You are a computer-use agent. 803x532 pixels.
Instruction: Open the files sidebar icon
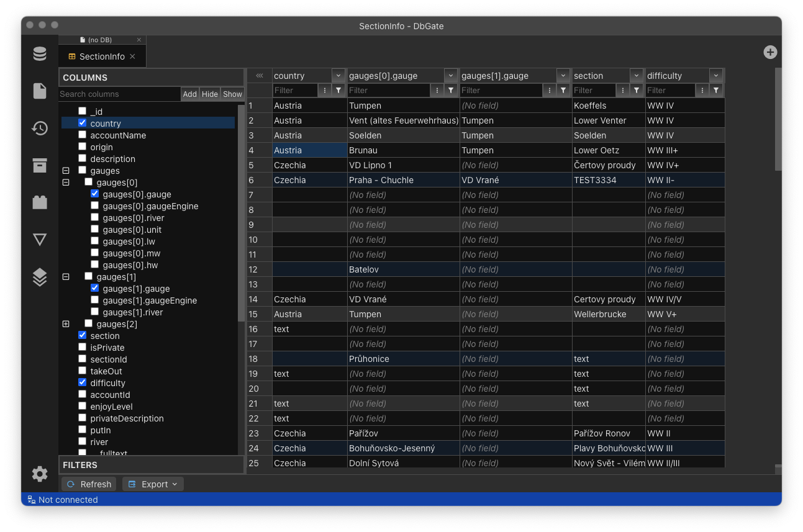click(x=40, y=91)
